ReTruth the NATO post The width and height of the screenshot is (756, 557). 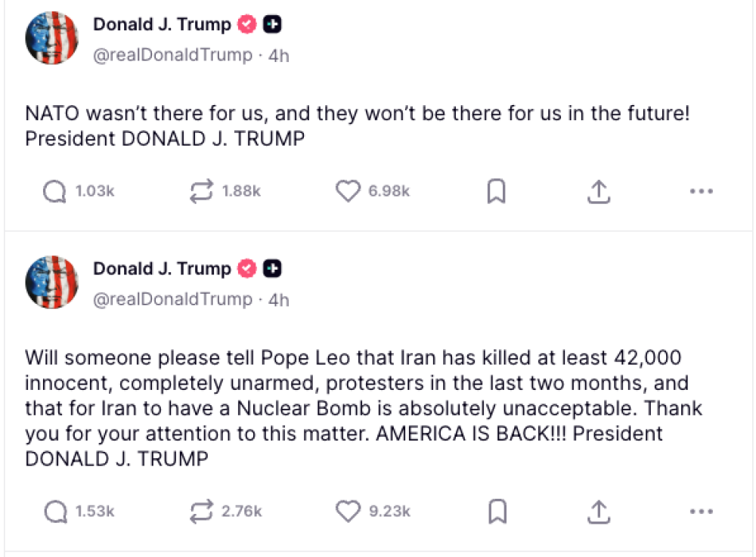click(x=201, y=192)
